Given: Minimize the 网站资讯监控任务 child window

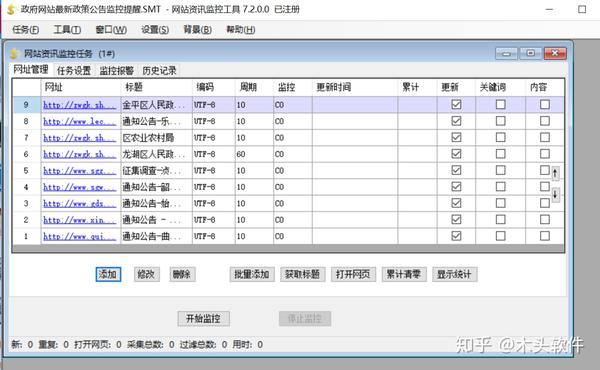Looking at the screenshot, I should click(506, 54).
